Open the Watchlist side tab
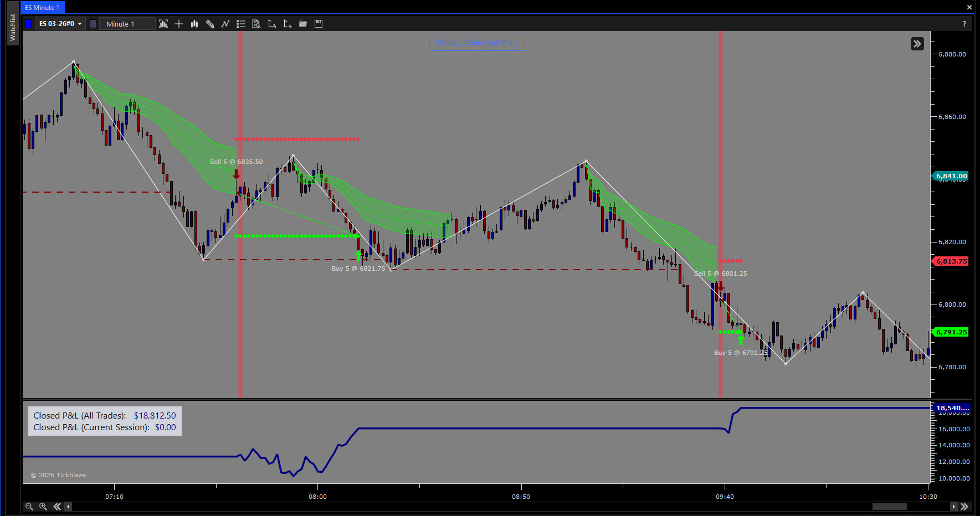The width and height of the screenshot is (980, 516). point(12,27)
